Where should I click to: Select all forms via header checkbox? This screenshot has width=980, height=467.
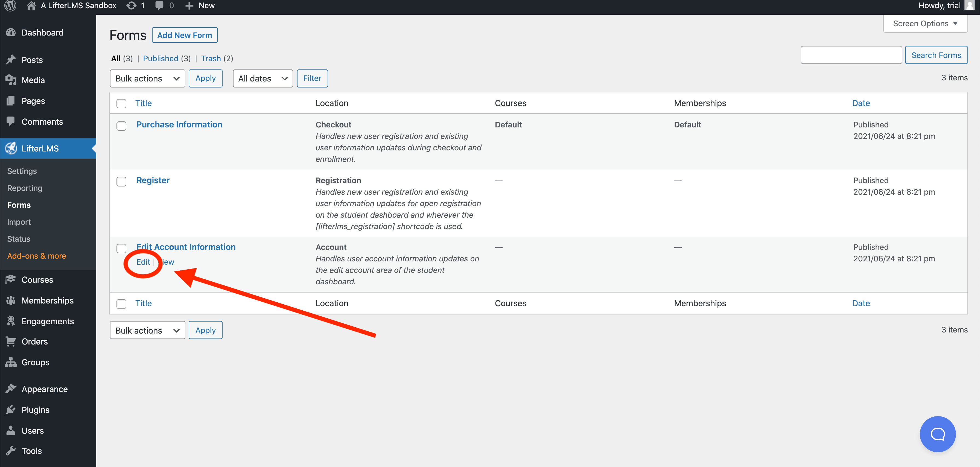pos(121,103)
